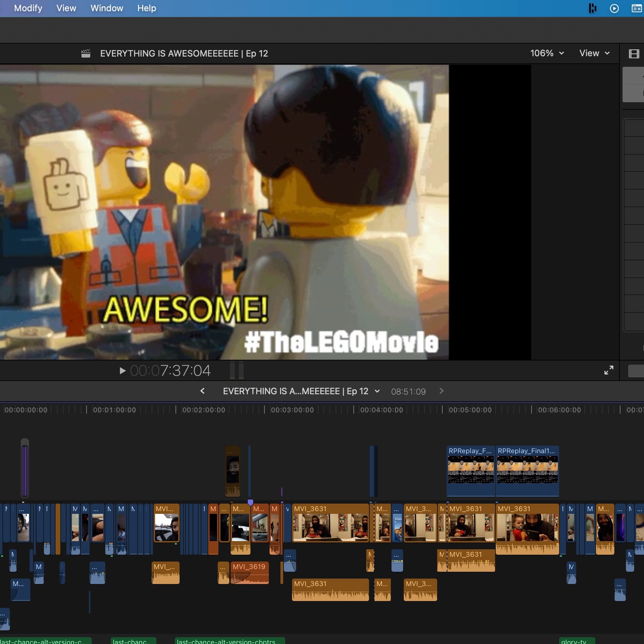Click the clapperboard project icon in viewer
The image size is (644, 644).
pos(86,53)
